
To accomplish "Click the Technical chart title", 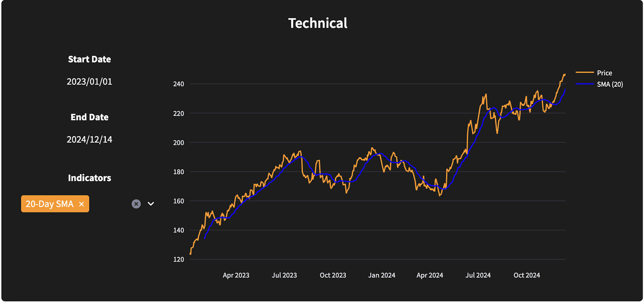I will [317, 23].
